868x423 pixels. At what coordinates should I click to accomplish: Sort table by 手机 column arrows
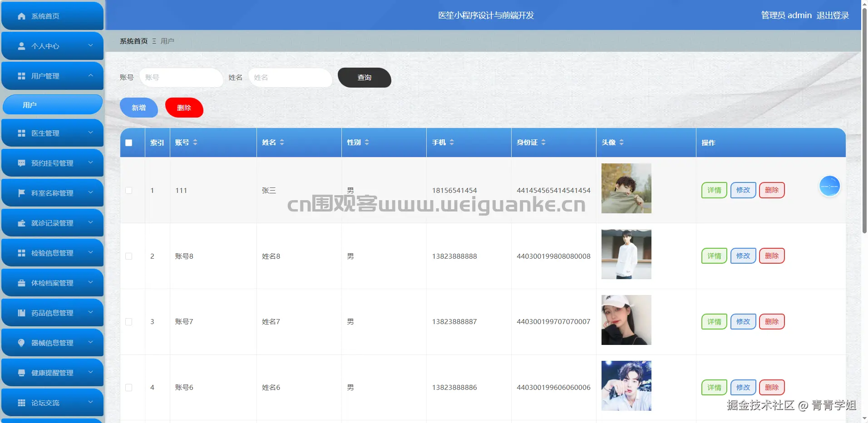point(452,143)
